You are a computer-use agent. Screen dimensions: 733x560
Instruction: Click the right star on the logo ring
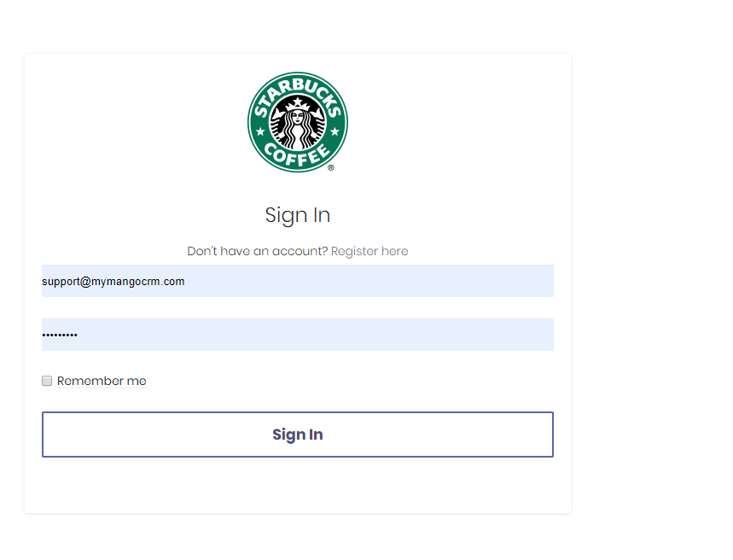coord(335,131)
